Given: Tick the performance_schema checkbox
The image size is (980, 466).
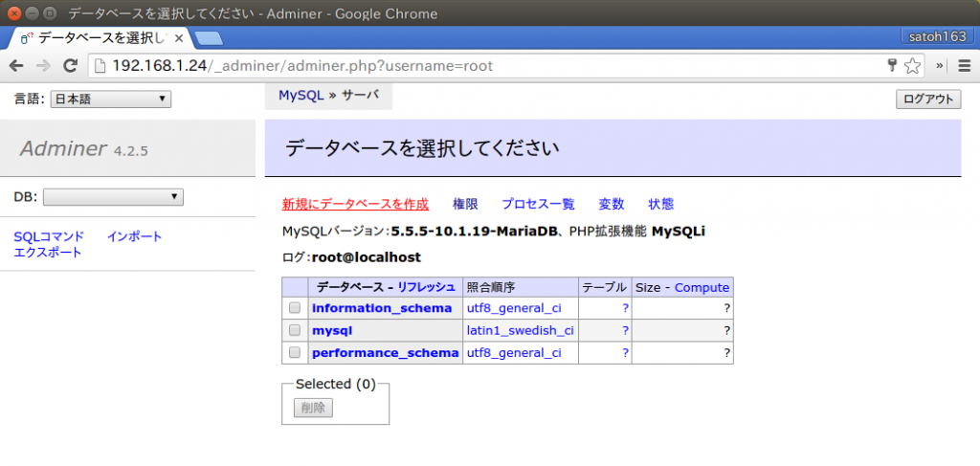Looking at the screenshot, I should pos(295,353).
